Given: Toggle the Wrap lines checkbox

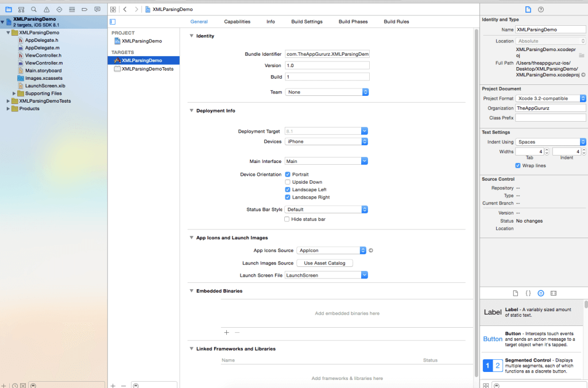Looking at the screenshot, I should point(518,165).
